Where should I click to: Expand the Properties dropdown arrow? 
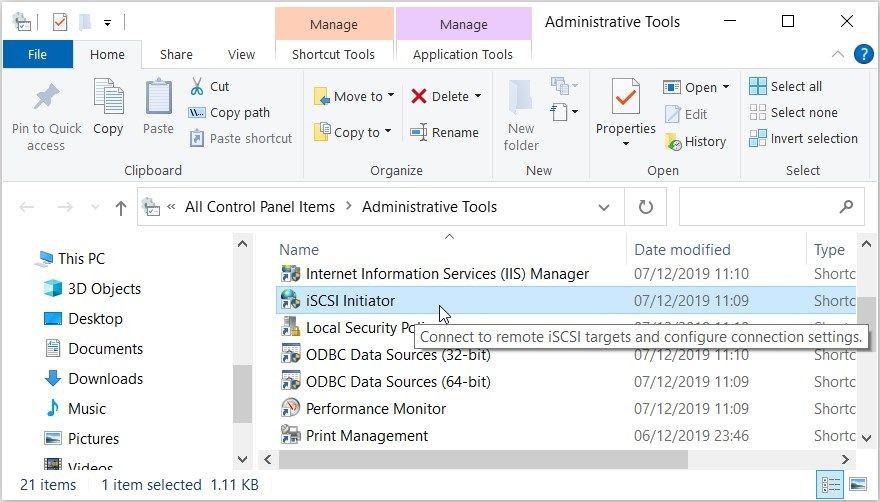(625, 144)
